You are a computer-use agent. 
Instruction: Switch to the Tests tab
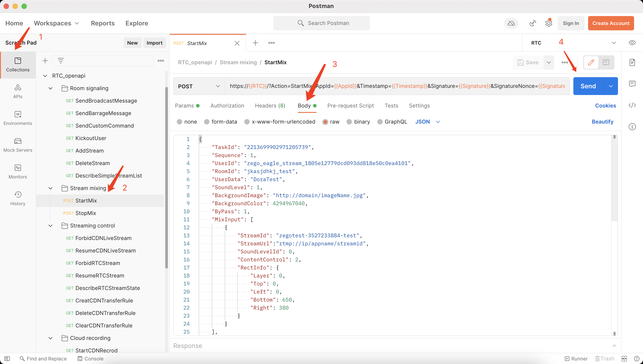[391, 105]
